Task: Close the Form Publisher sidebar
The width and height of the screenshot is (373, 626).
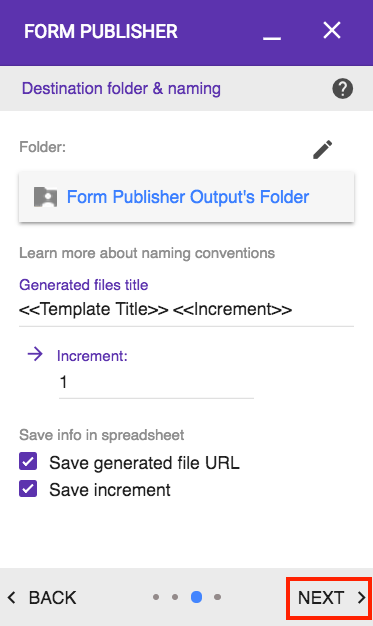Action: (x=331, y=30)
